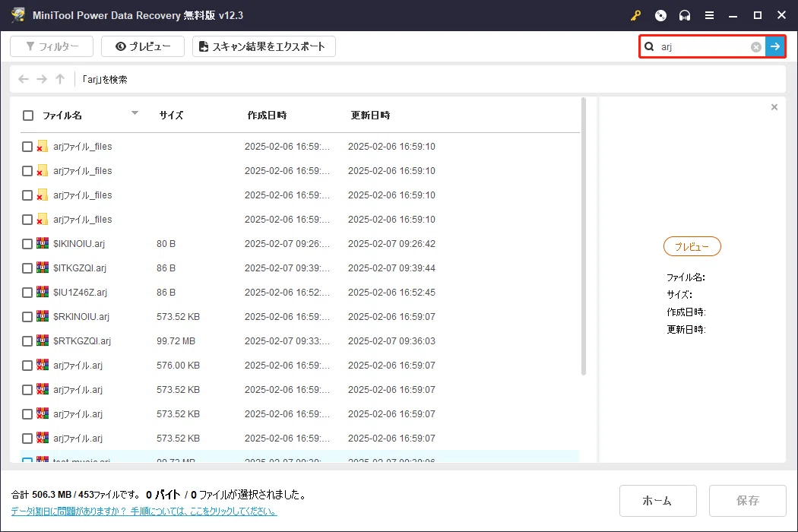
Task: Sort by the サイズ column header
Action: click(171, 116)
